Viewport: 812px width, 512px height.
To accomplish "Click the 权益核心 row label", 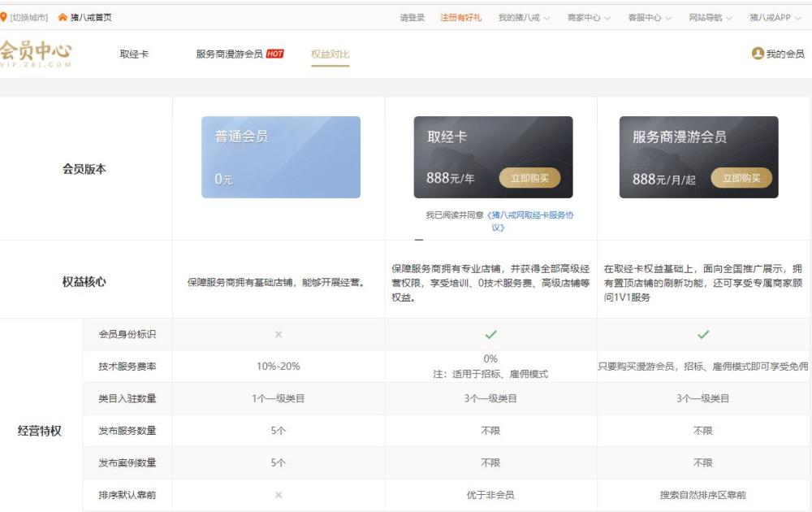I will (84, 282).
